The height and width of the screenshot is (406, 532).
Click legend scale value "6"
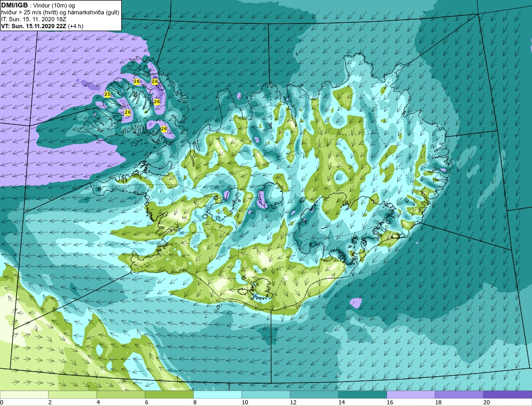pos(147,402)
